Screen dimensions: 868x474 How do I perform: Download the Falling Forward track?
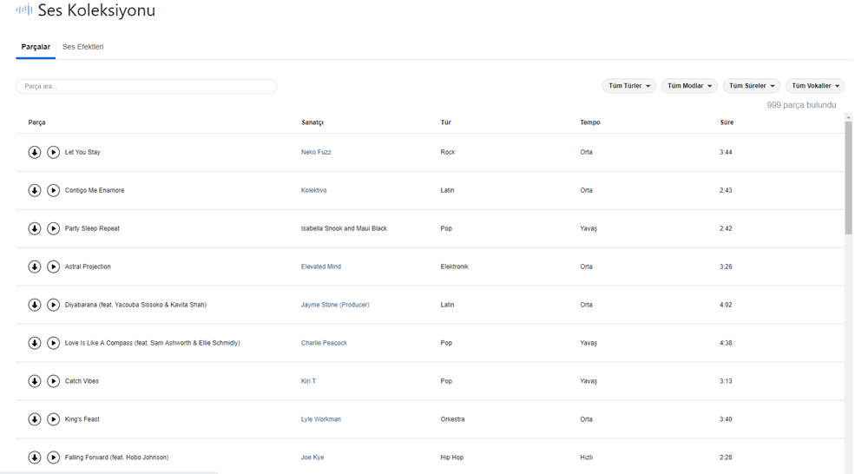coord(35,458)
